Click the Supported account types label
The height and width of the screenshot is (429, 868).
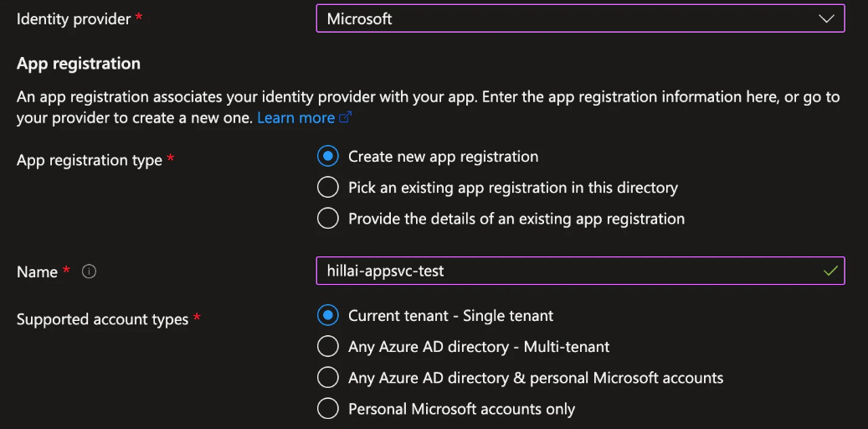pyautogui.click(x=102, y=319)
